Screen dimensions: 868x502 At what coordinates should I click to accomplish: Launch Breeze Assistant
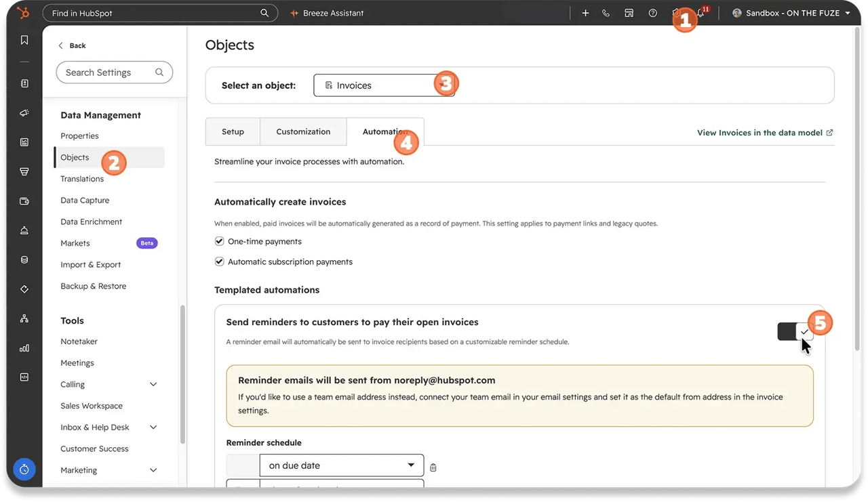pos(327,13)
